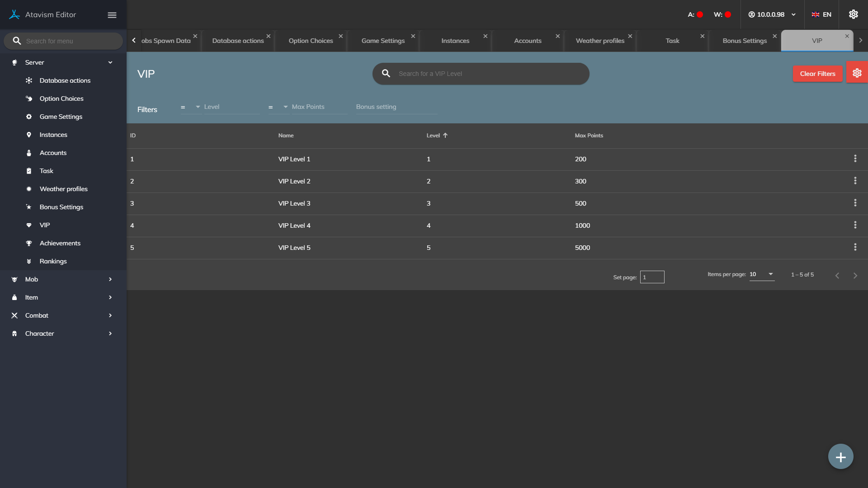868x488 pixels.
Task: Open global settings gear in top bar
Action: [x=853, y=14]
